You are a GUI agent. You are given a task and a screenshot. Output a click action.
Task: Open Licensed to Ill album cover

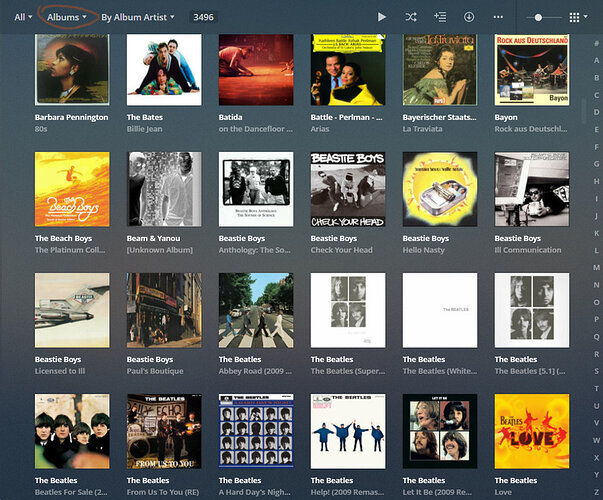[x=72, y=310]
